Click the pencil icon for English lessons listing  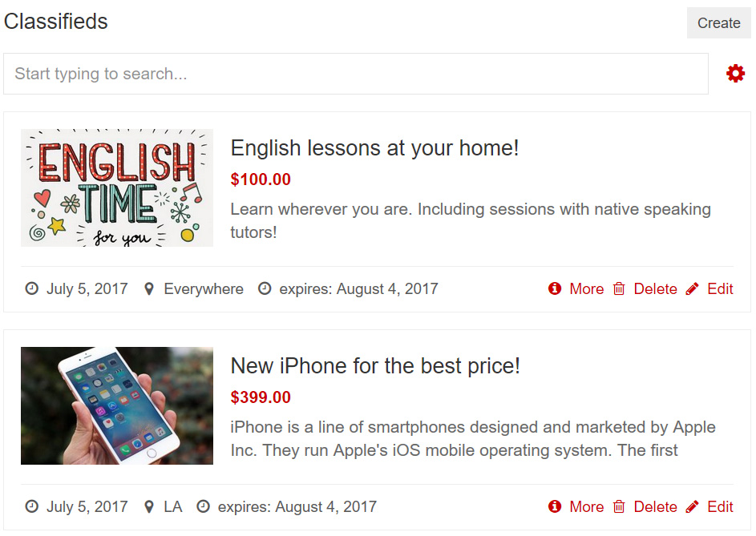[x=692, y=288]
